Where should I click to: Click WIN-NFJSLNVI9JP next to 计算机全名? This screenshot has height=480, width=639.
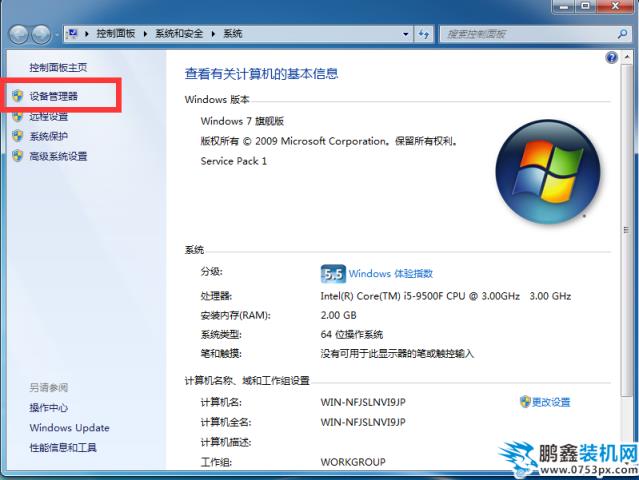363,422
